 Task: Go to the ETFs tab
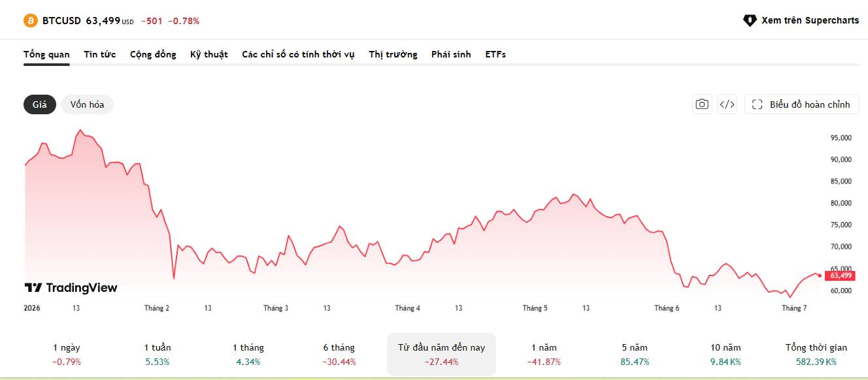coord(495,54)
